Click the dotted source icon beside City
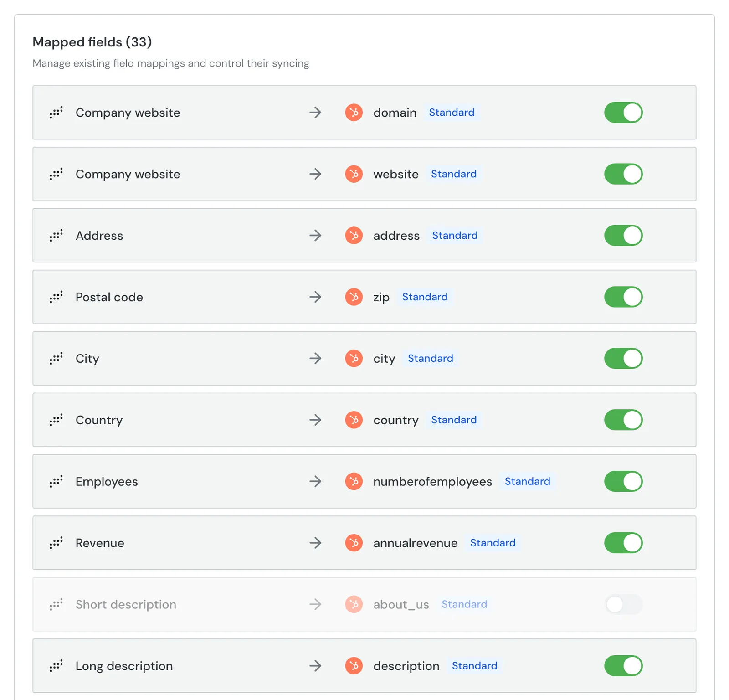The height and width of the screenshot is (700, 729). (x=56, y=358)
